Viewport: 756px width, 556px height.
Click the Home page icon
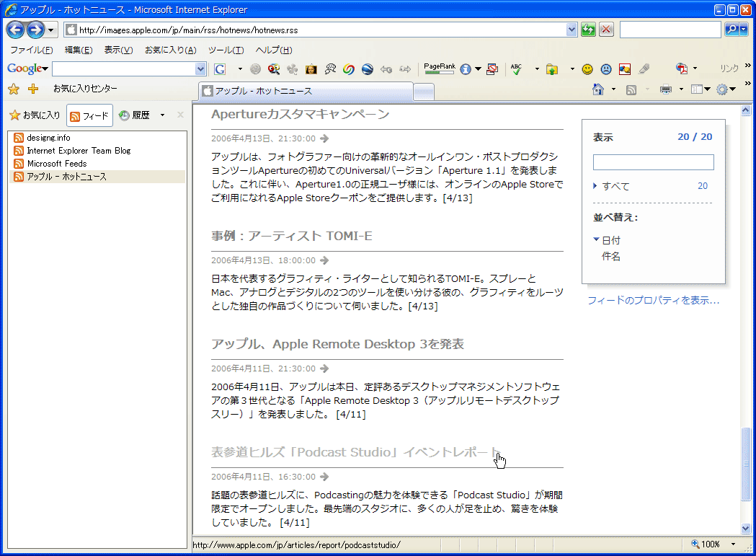(598, 89)
